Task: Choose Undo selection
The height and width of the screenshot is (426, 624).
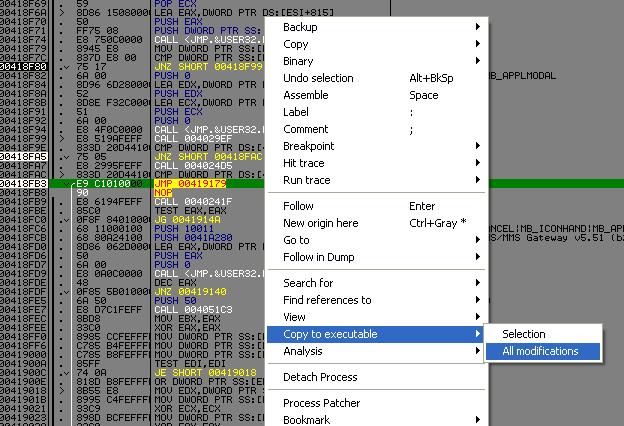Action: (x=376, y=78)
